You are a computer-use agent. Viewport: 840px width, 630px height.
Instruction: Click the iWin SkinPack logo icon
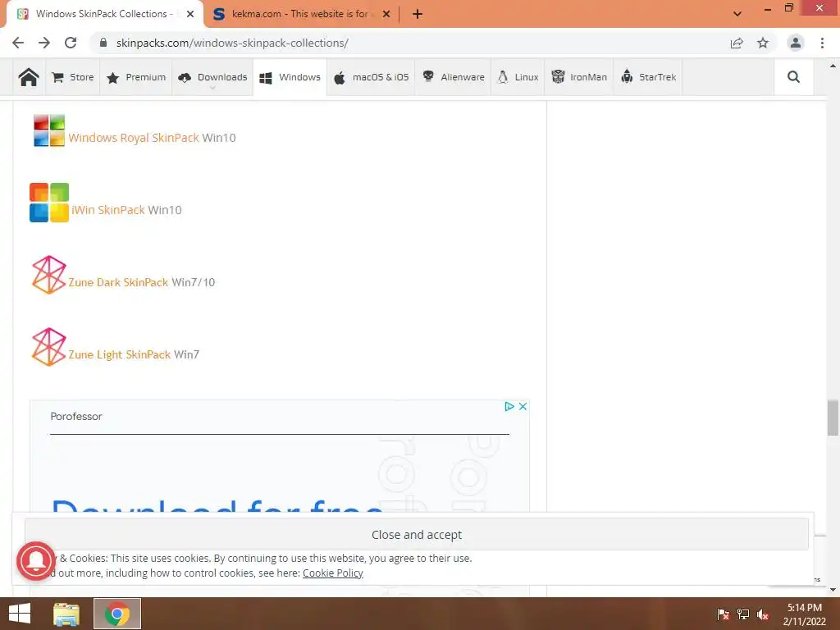[48, 203]
